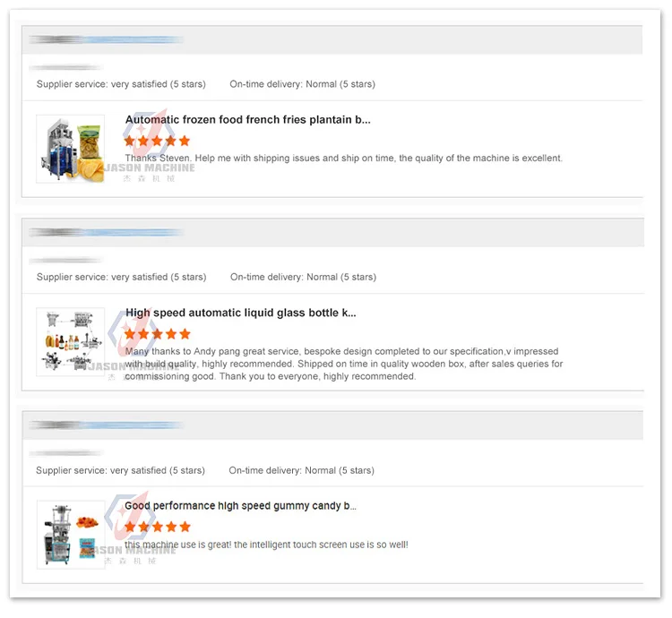The width and height of the screenshot is (672, 618).
Task: Click second review's "On-time delivery: Normal" text
Action: [x=303, y=278]
